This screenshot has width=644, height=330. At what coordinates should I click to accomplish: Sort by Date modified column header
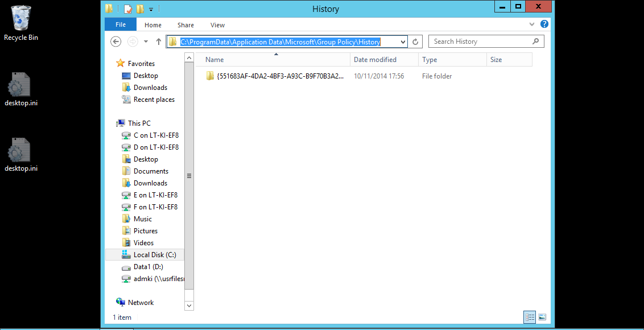pos(375,60)
